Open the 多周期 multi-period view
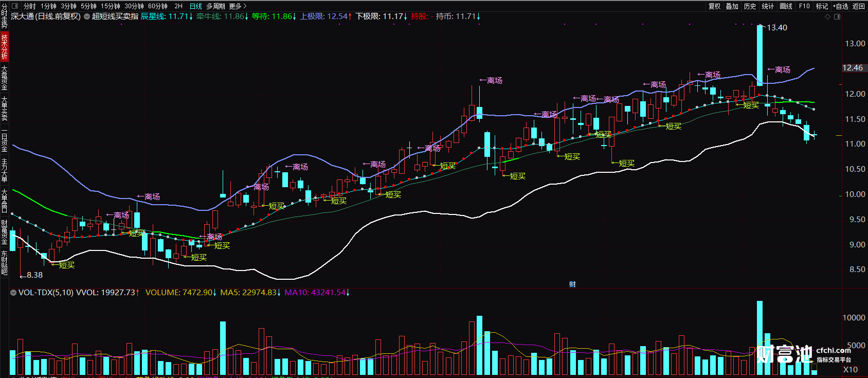 [215, 6]
